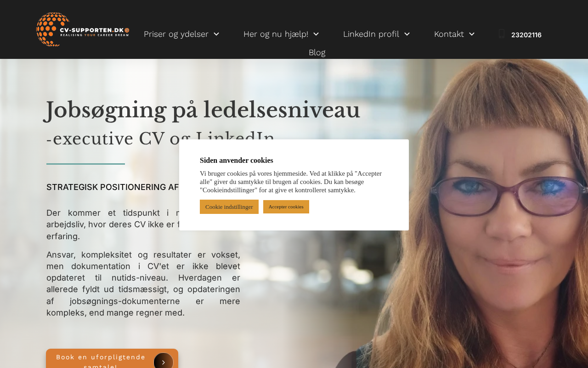
Task: Expand the Her og nu hjælp! chevron
Action: pos(316,34)
